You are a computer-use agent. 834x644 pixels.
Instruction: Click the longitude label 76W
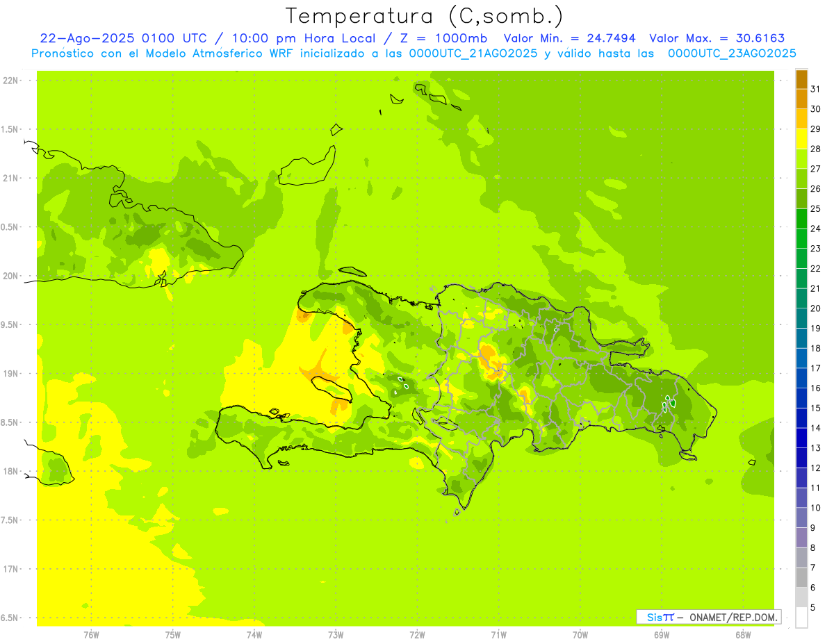[91, 634]
